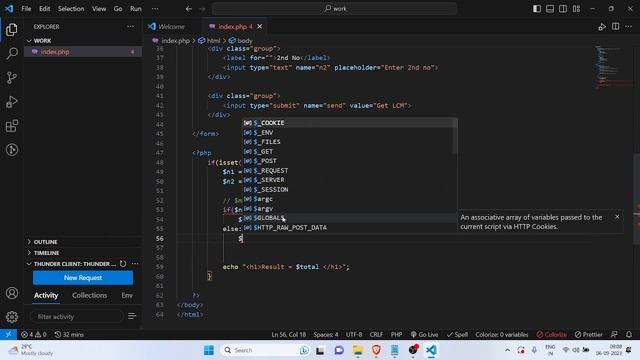Open editor more actions ellipsis
The image size is (640, 360).
629,27
